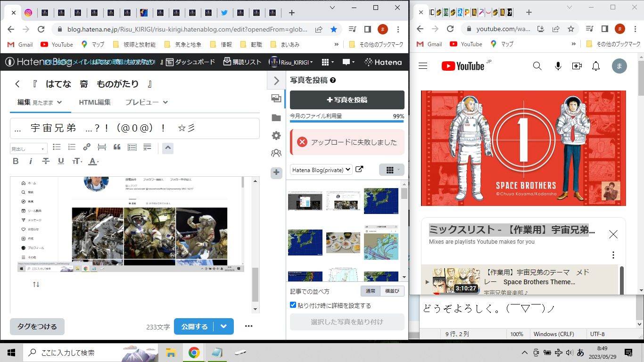Select the meal photo thumbnail in photo list
The height and width of the screenshot is (362, 644).
click(343, 242)
